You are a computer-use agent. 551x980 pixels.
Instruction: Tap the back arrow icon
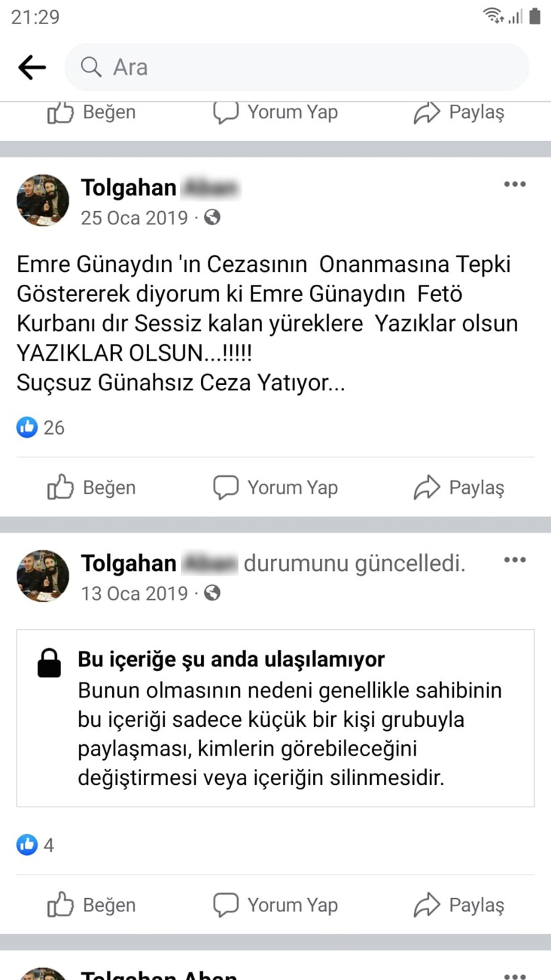tap(32, 67)
